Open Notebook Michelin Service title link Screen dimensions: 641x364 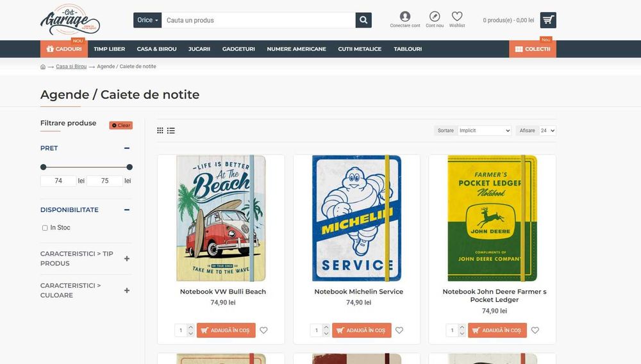(x=358, y=292)
